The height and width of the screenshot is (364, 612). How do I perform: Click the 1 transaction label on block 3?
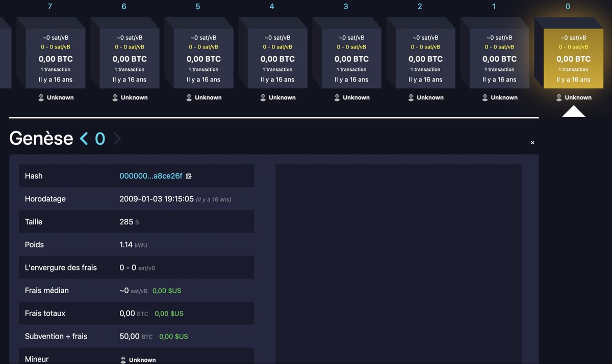[351, 69]
